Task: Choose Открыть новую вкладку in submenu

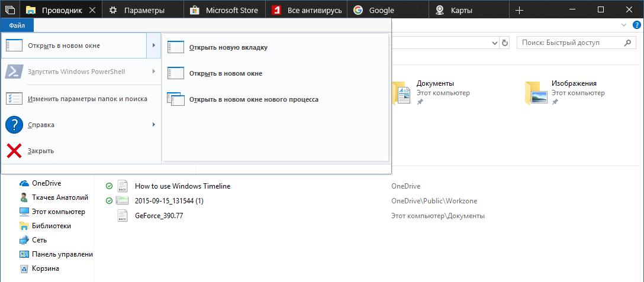Action: coord(275,48)
